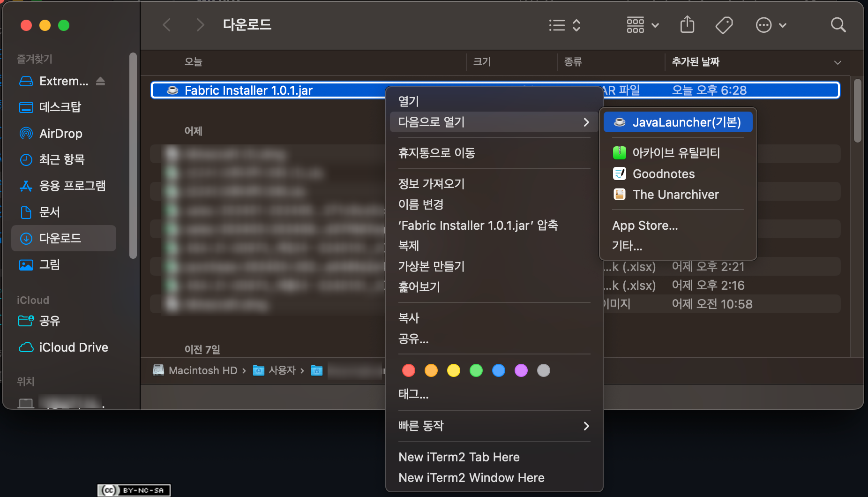The height and width of the screenshot is (497, 868).
Task: Choose 공유... in the context menu
Action: [494, 339]
